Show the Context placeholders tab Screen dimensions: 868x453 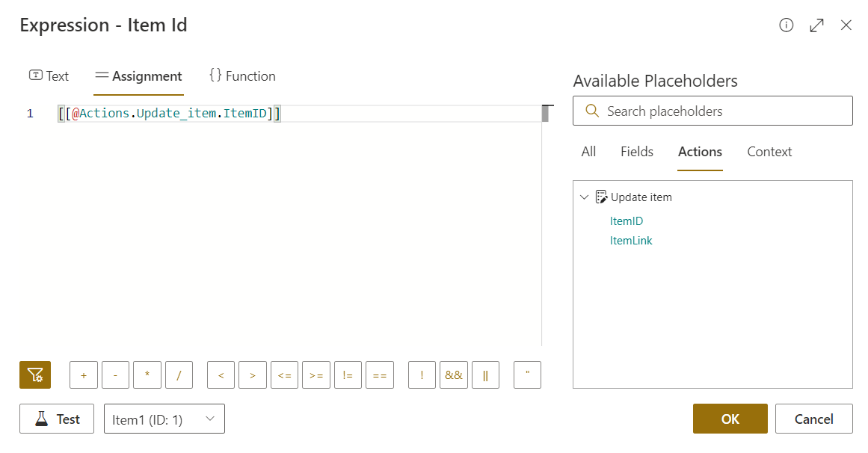pos(769,152)
